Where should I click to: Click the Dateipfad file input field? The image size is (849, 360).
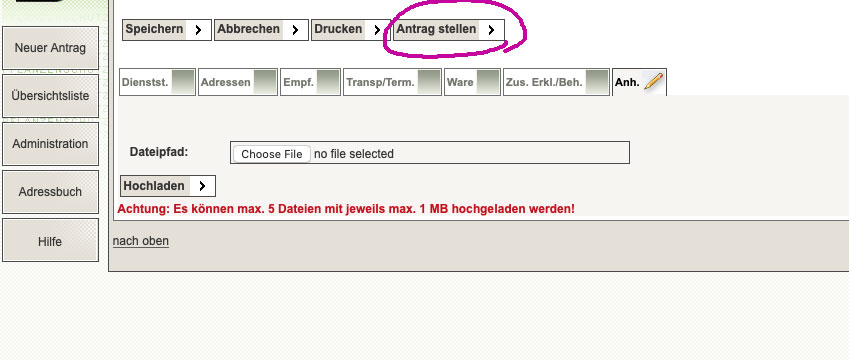[430, 153]
